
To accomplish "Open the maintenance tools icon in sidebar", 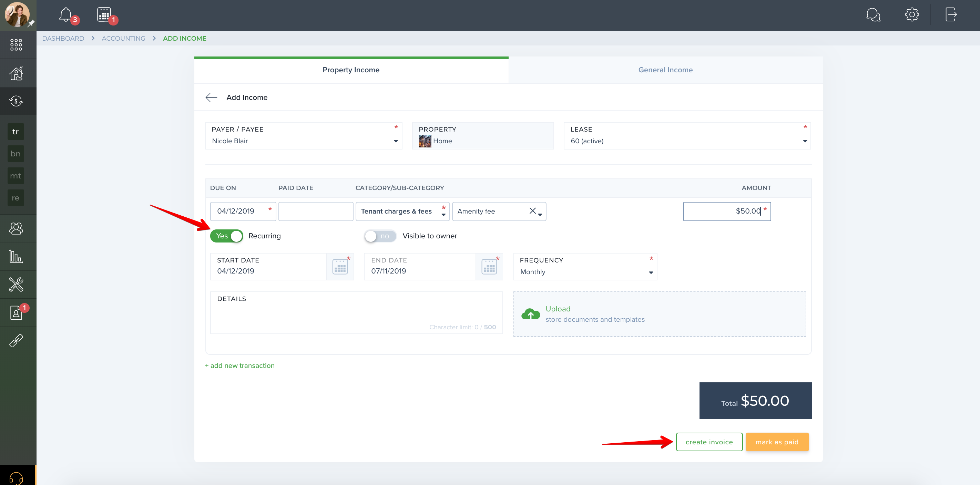I will click(x=16, y=284).
